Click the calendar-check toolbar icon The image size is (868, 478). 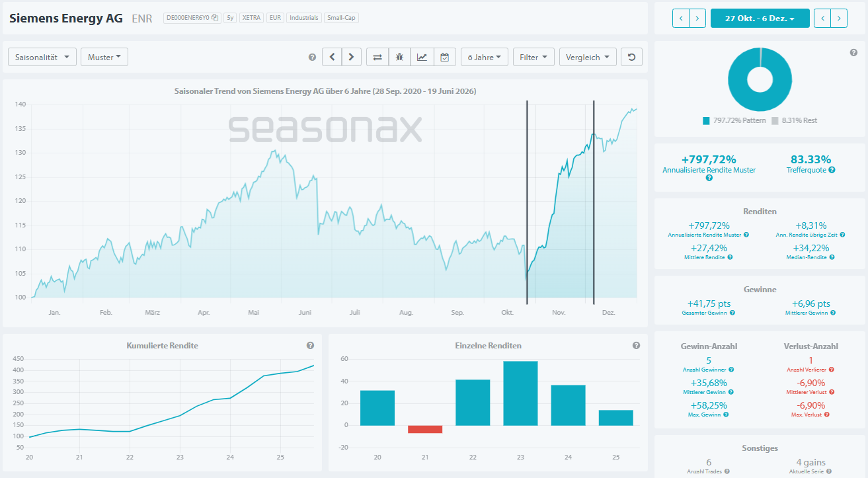444,57
